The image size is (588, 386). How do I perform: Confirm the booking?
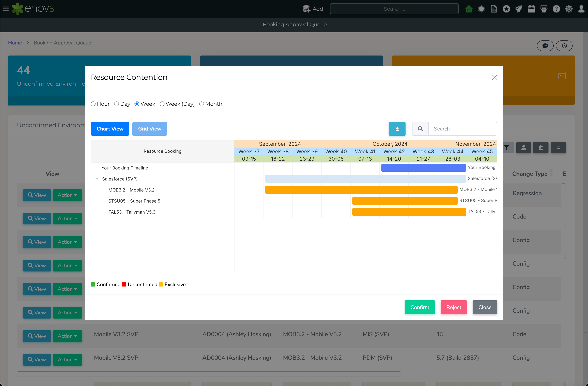point(420,307)
